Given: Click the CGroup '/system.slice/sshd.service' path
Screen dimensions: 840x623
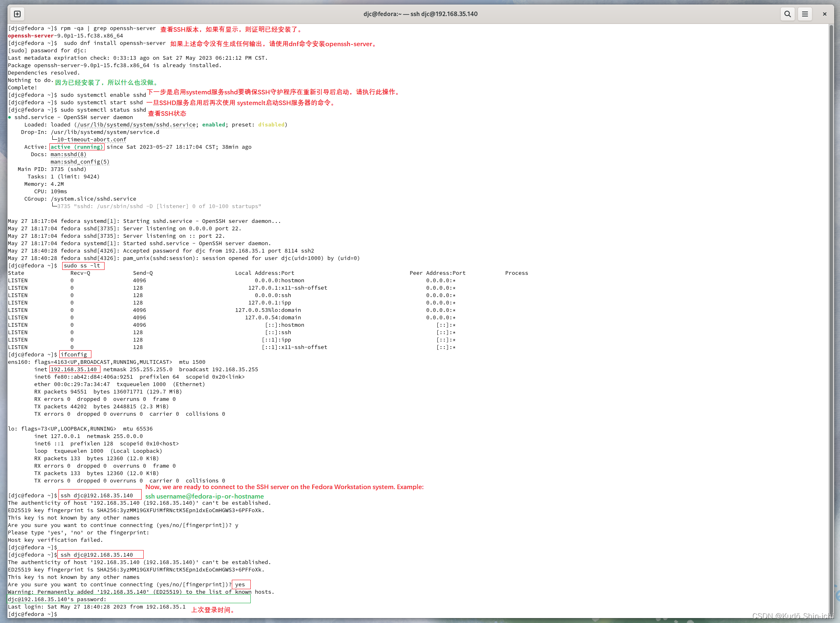Looking at the screenshot, I should [x=93, y=199].
